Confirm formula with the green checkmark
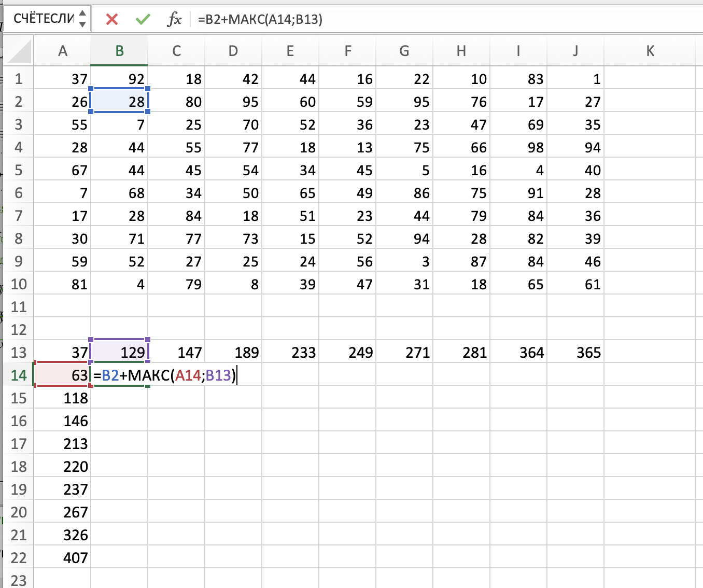Image resolution: width=703 pixels, height=588 pixels. (x=143, y=20)
